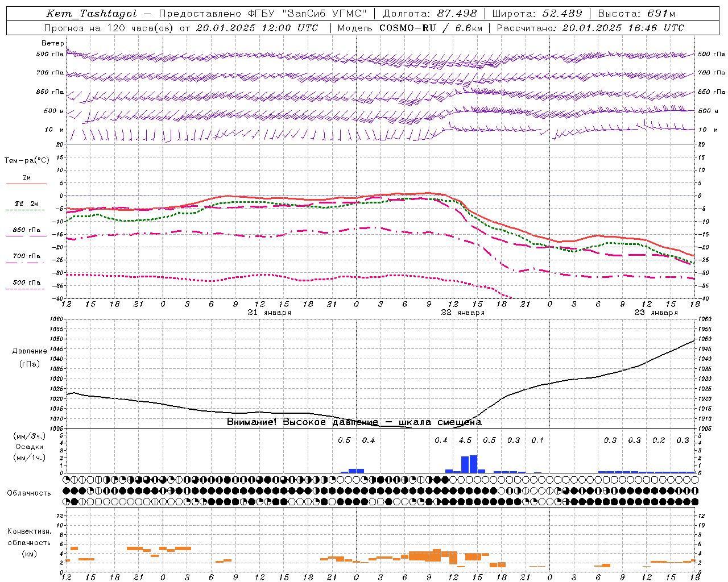Select the latitude value Широта: 52.489

click(537, 14)
